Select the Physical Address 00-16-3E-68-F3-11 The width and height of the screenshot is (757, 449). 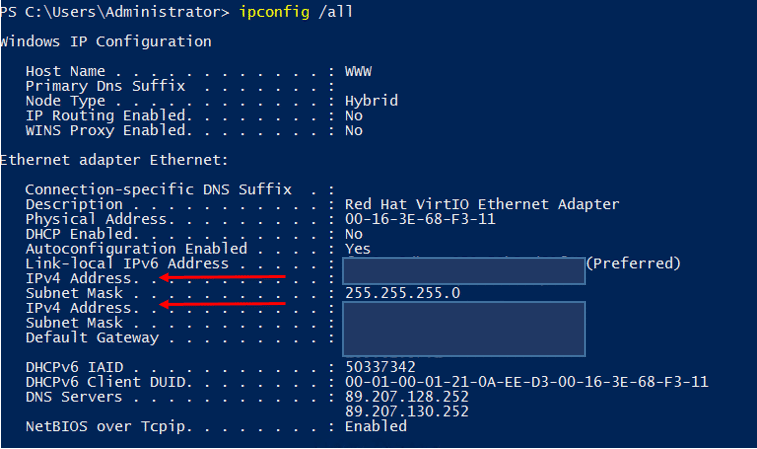point(419,219)
